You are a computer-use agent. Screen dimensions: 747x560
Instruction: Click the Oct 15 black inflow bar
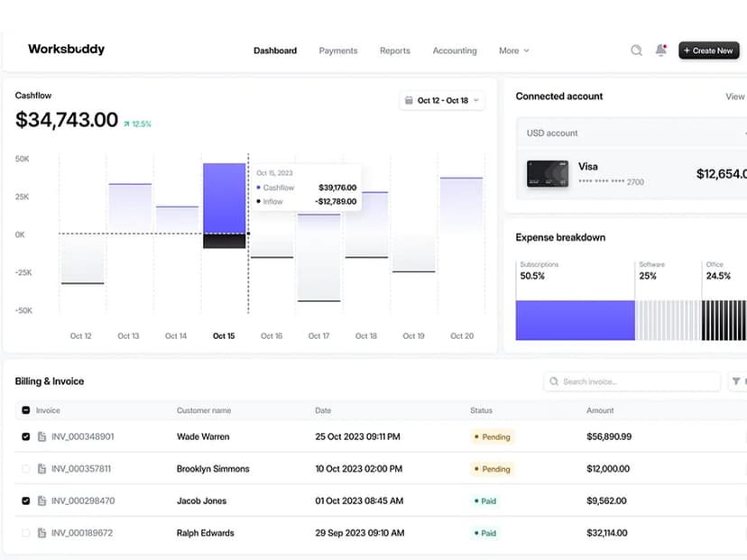pos(225,241)
